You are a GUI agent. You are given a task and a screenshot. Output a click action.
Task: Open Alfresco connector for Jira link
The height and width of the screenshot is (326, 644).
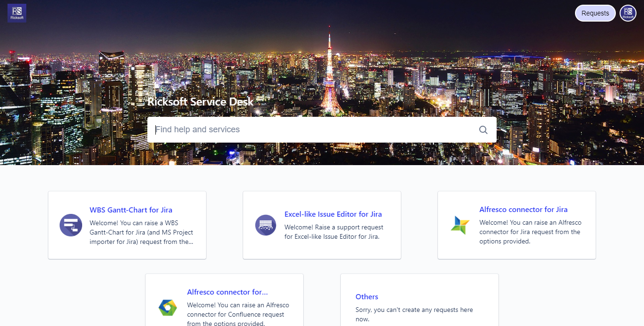tap(523, 210)
